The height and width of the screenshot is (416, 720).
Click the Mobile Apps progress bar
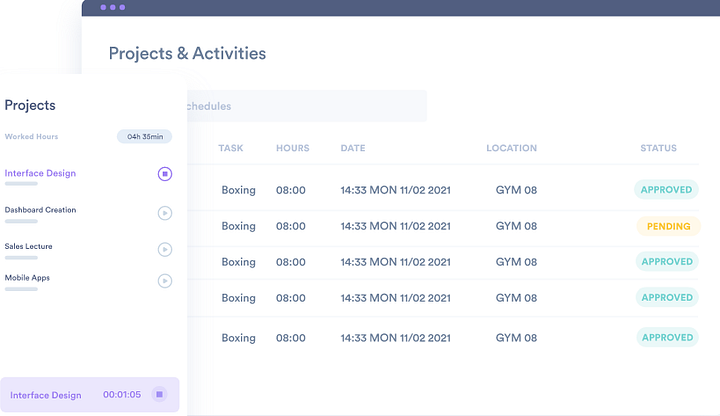tap(21, 289)
